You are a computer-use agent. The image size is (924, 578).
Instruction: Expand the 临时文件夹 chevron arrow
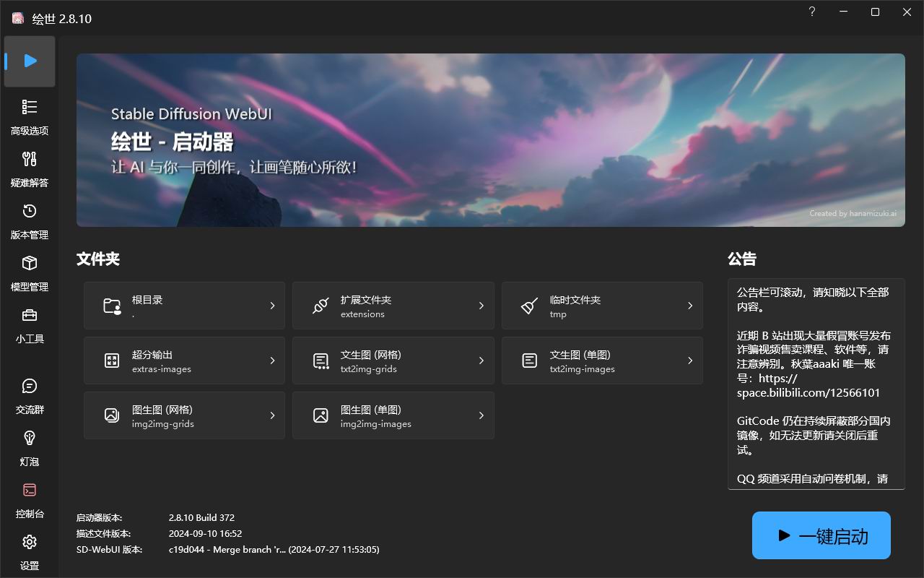coord(690,306)
